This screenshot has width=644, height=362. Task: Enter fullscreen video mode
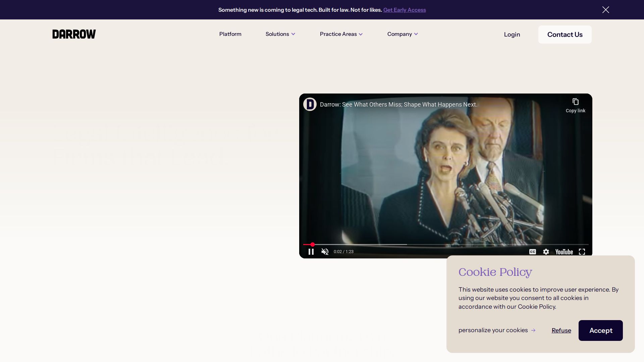(582, 252)
